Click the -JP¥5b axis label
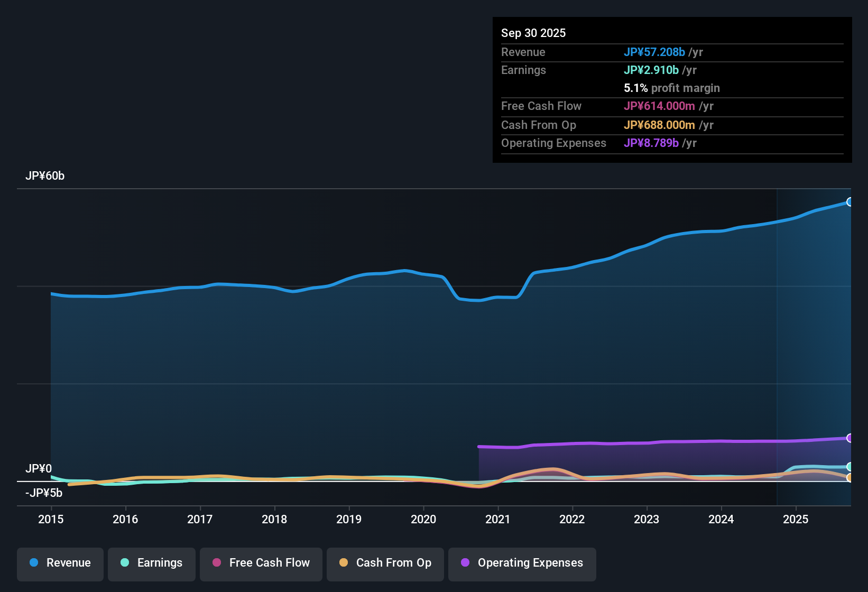The image size is (868, 592). tap(43, 492)
